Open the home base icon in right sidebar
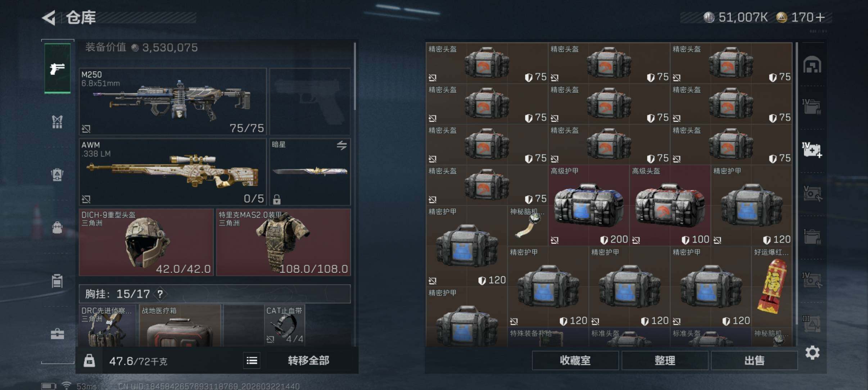The height and width of the screenshot is (390, 868). 812,64
